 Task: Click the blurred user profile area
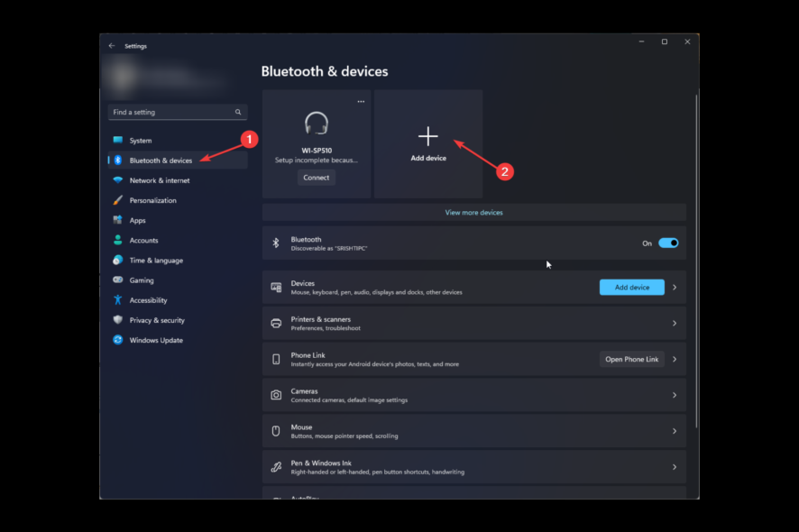tap(168, 77)
